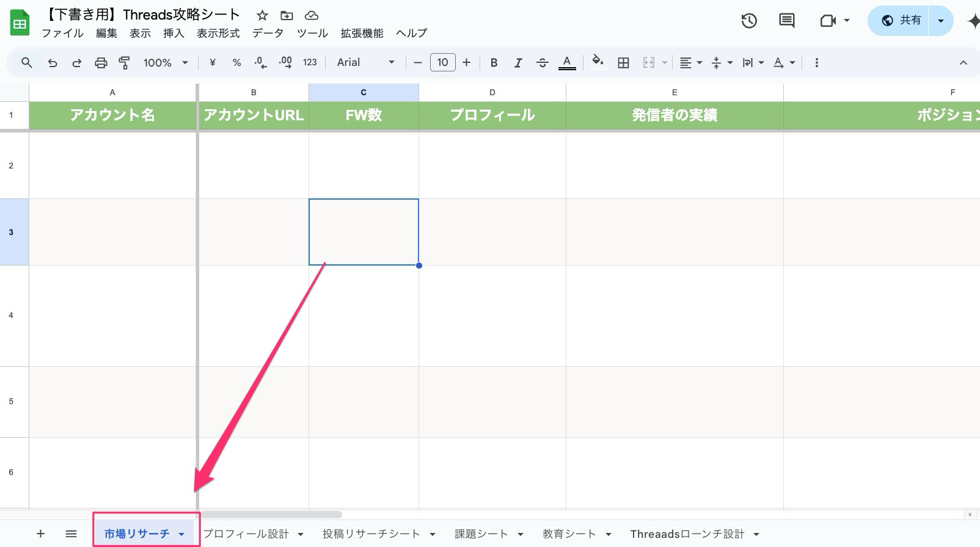Click the borders grid icon
The image size is (980, 547).
pos(623,62)
